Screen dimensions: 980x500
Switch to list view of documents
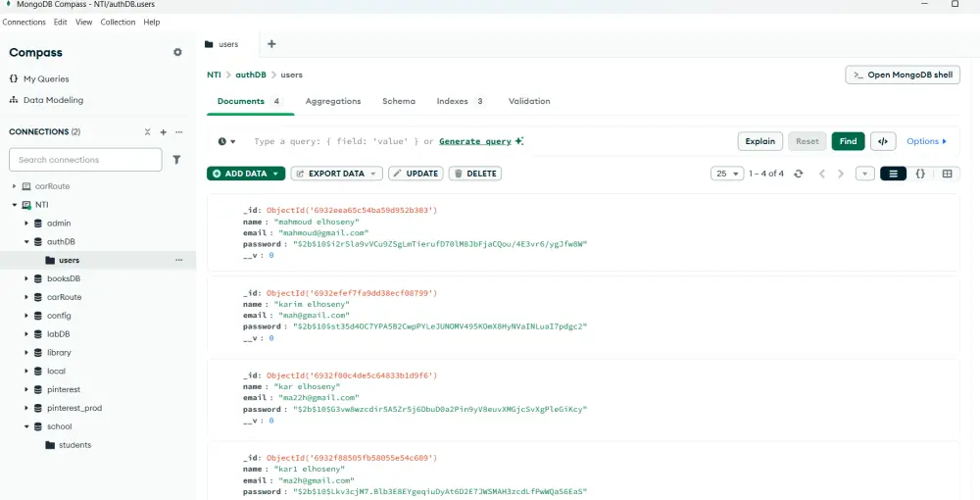[893, 174]
